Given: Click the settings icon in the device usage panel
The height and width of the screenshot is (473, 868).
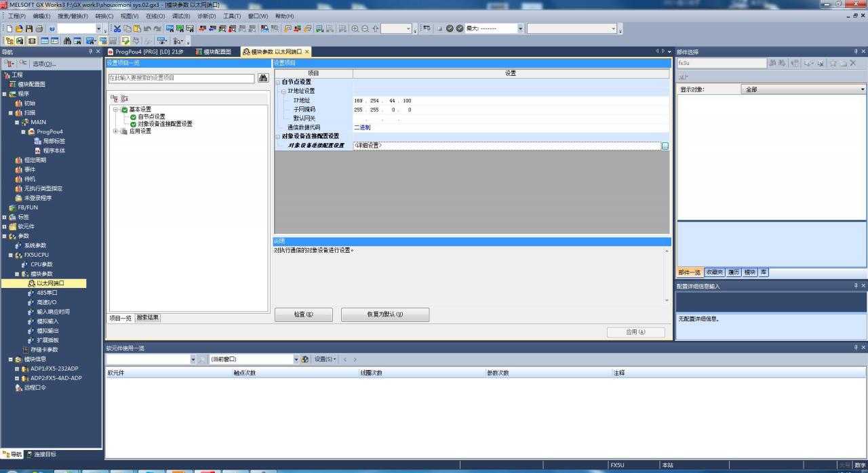Looking at the screenshot, I should point(305,359).
